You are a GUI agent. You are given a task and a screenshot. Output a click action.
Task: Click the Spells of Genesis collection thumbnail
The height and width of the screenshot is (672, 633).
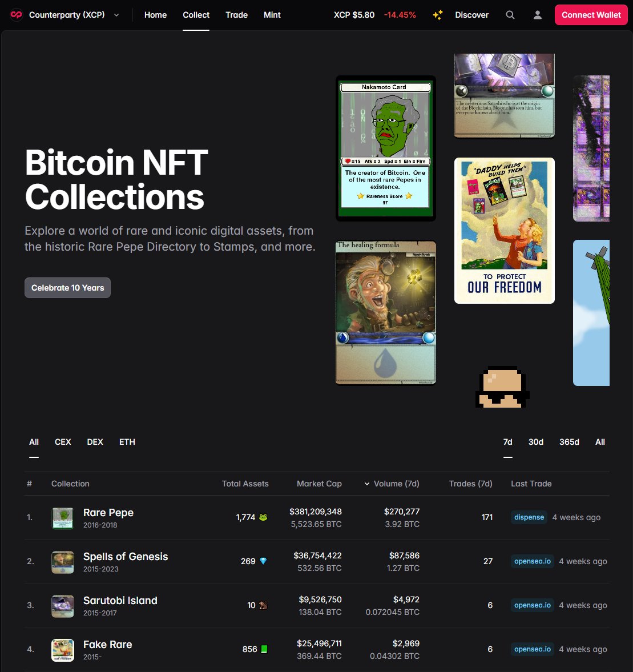(x=63, y=562)
